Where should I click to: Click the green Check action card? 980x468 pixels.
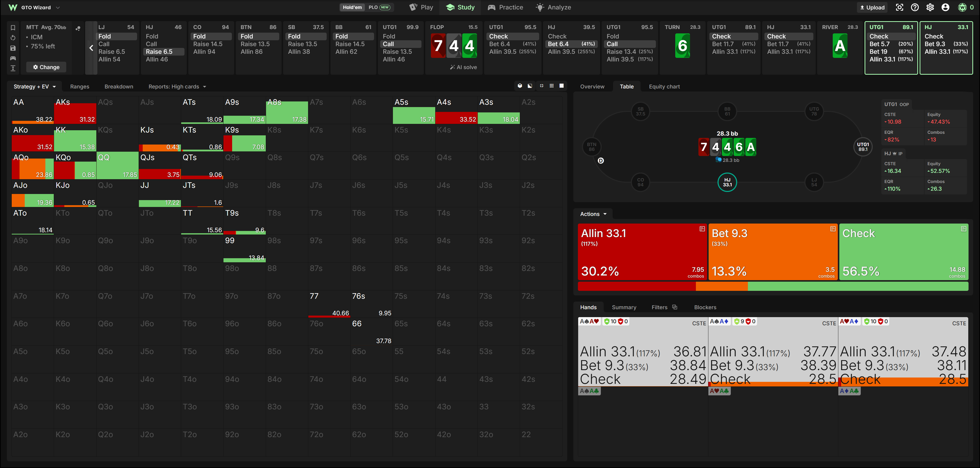point(904,252)
